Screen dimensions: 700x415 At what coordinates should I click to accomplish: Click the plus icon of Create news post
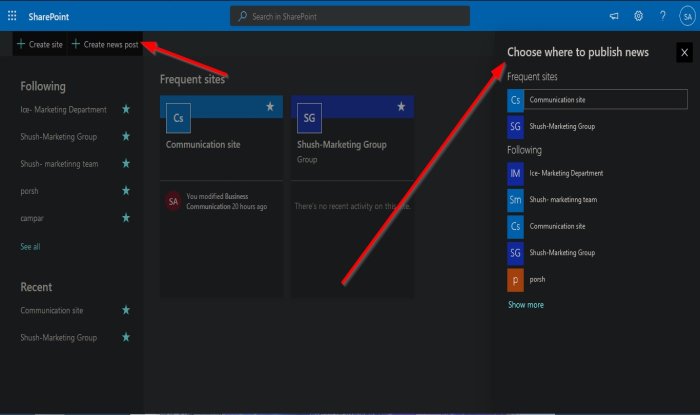[75, 44]
